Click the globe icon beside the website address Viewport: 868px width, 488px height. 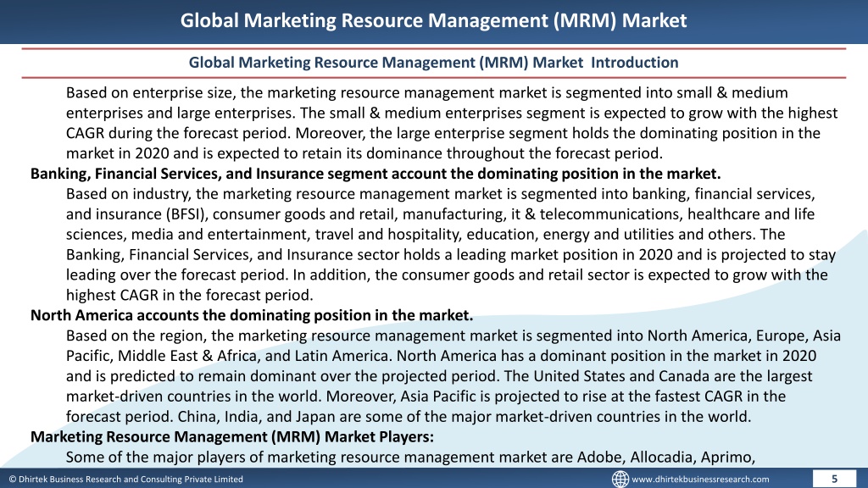[620, 479]
